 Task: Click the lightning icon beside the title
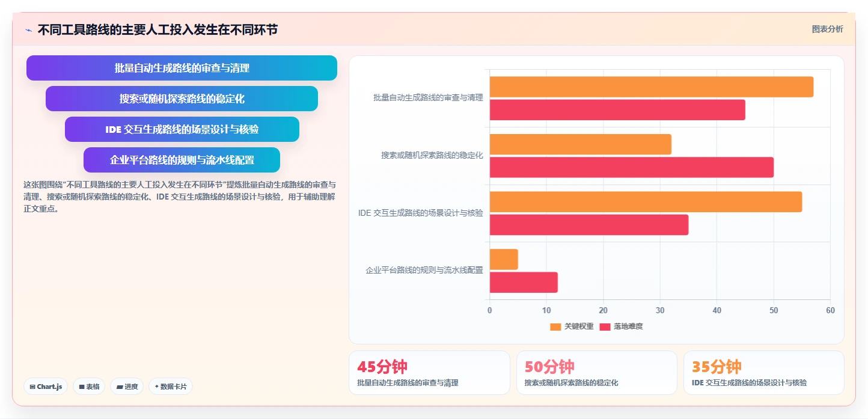point(28,30)
